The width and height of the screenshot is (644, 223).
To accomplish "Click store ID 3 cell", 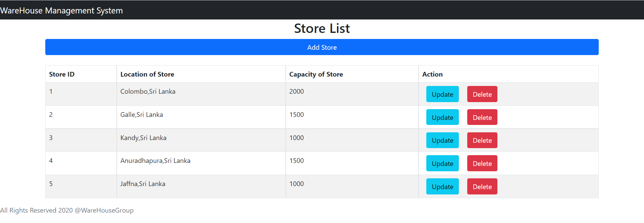I will (x=81, y=140).
